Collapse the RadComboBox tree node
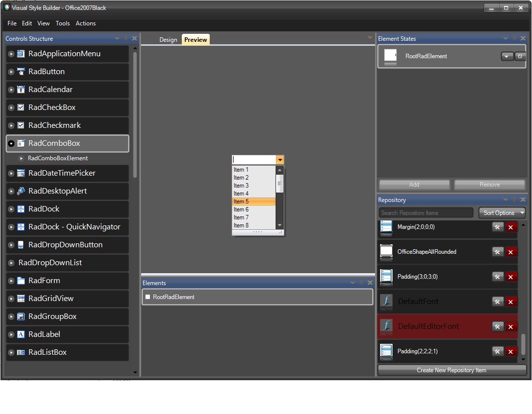 (x=11, y=144)
